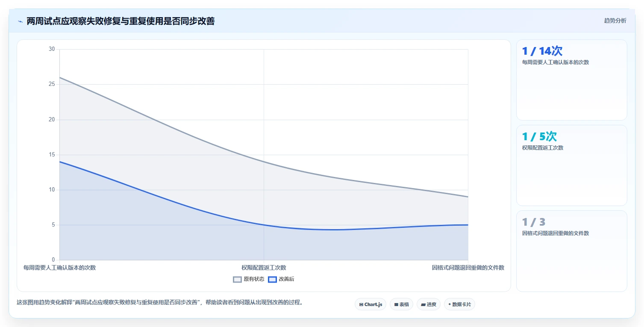Click the gray 原有状态 legend color box
Image resolution: width=644 pixels, height=327 pixels.
[x=237, y=280]
